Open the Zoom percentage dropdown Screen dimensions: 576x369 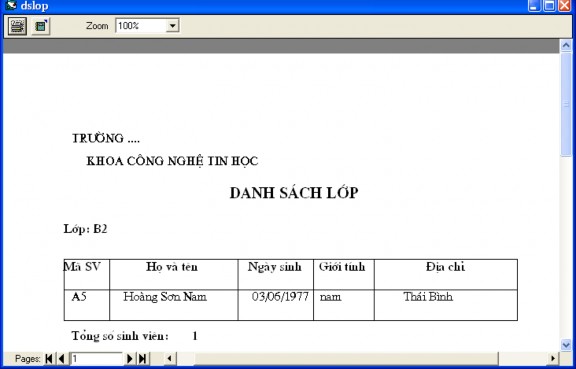tap(172, 26)
